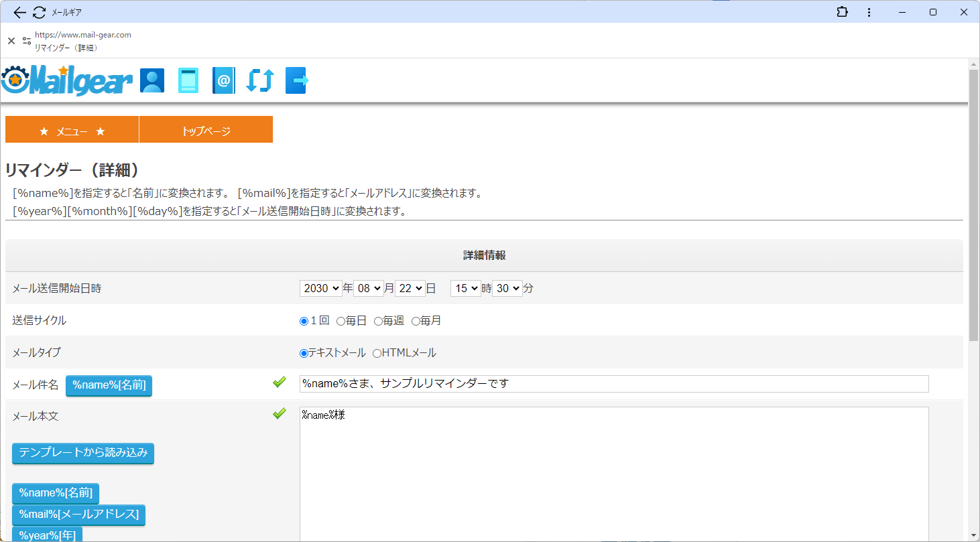Reload the page

coord(40,12)
